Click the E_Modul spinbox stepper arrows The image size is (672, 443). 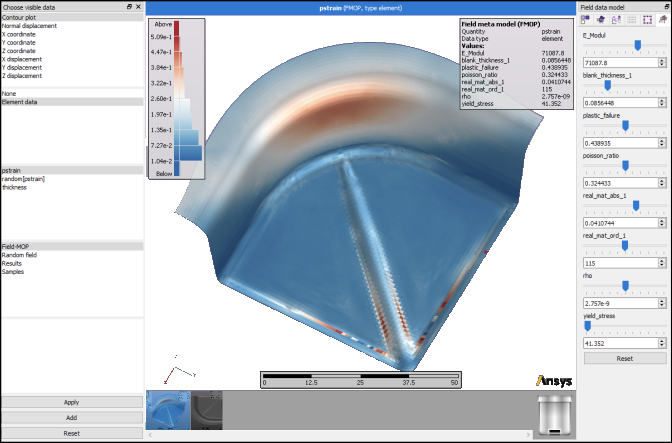[662, 63]
